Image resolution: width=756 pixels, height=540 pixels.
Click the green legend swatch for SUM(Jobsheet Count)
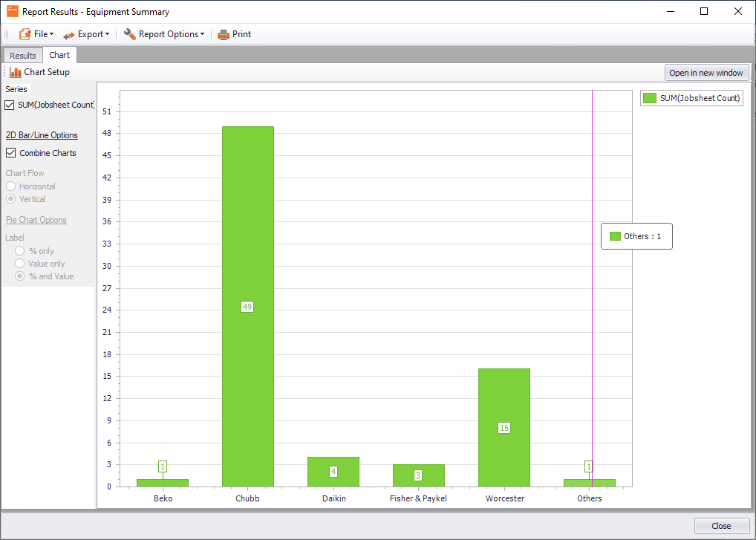coord(650,98)
